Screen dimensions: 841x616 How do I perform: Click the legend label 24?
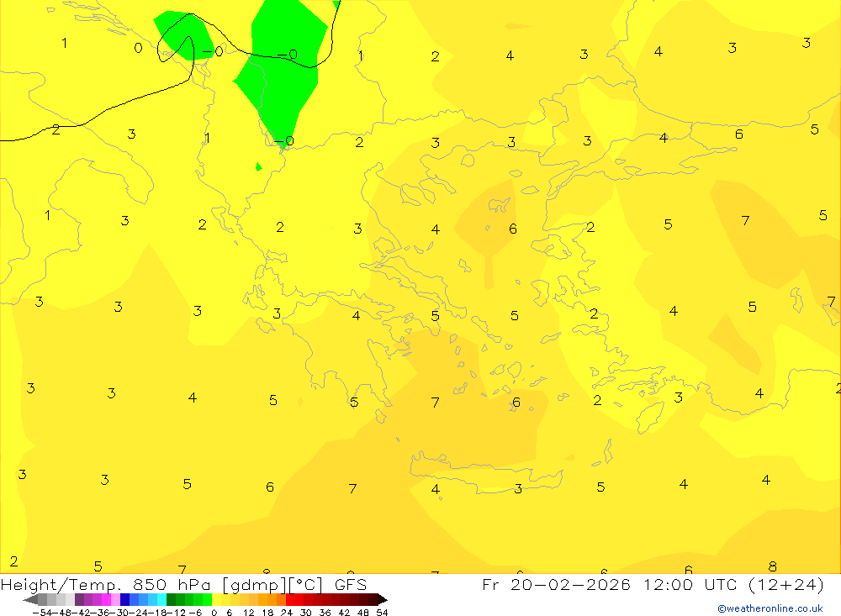[287, 613]
